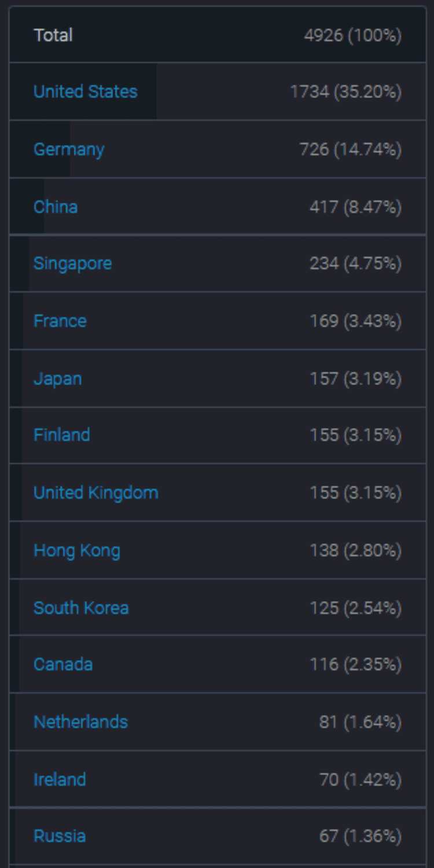Open the Japan link
This screenshot has width=434, height=868.
(x=57, y=378)
